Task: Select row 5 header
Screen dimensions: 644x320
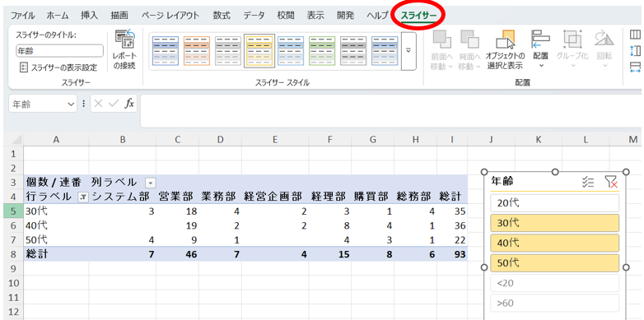Action: coord(12,211)
